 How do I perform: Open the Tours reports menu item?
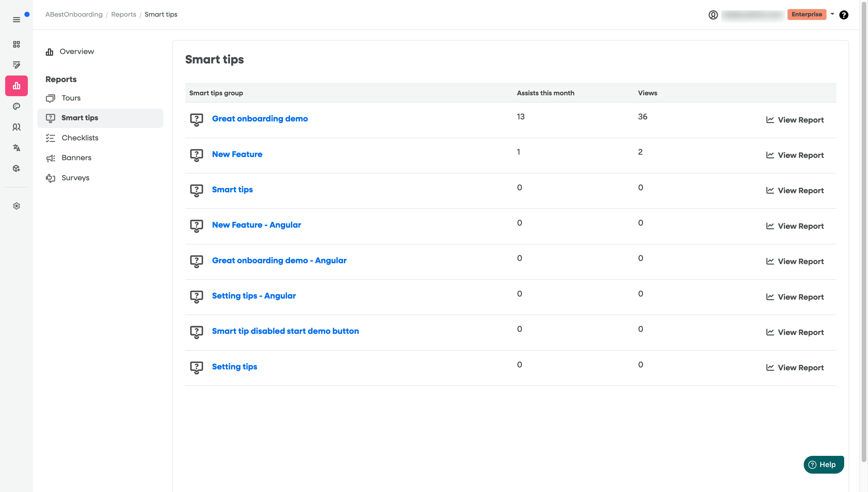coord(71,98)
